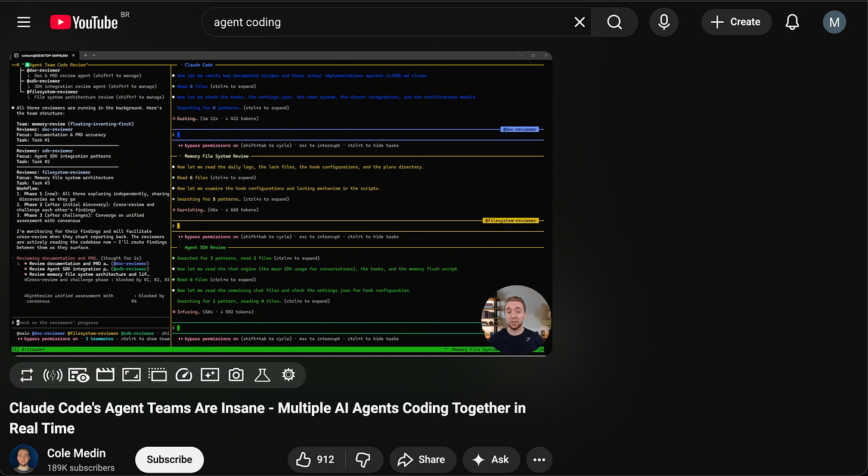Open Cole Medin's channel avatar

point(24,459)
